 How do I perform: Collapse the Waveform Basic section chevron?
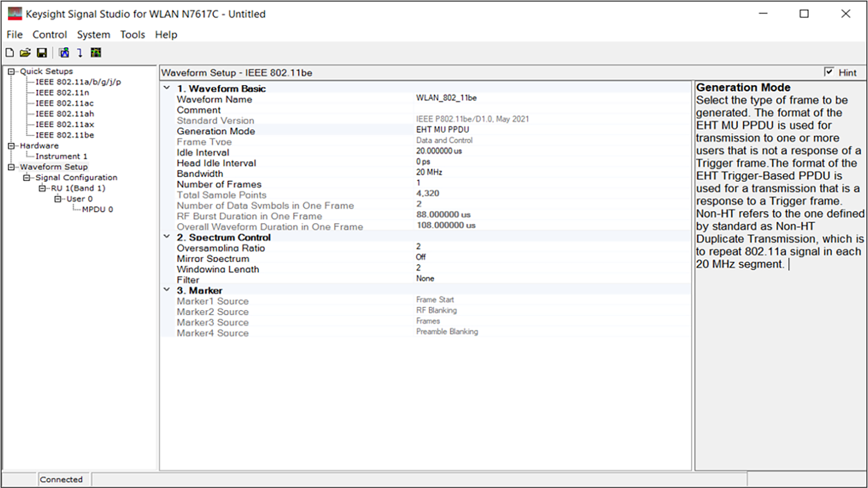pyautogui.click(x=167, y=88)
